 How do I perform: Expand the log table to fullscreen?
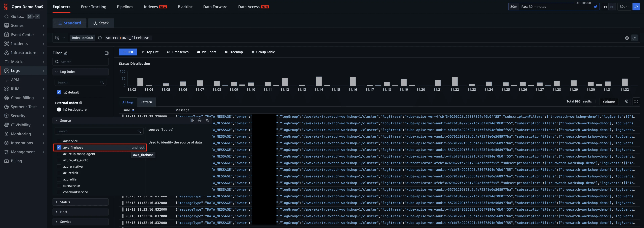point(636,101)
